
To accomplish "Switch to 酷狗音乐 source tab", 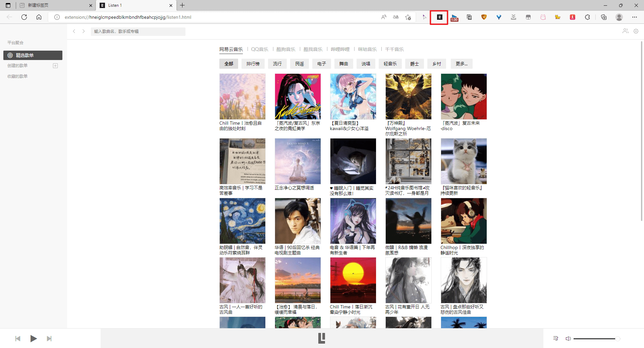I will 286,49.
